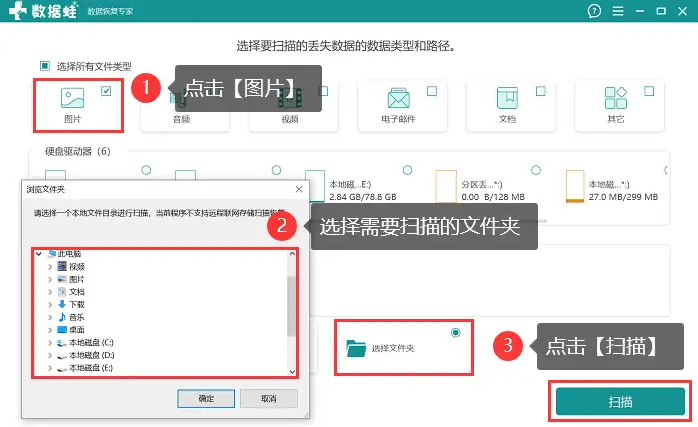Select the 视频 row label in tree
The width and height of the screenshot is (698, 427).
pyautogui.click(x=77, y=267)
